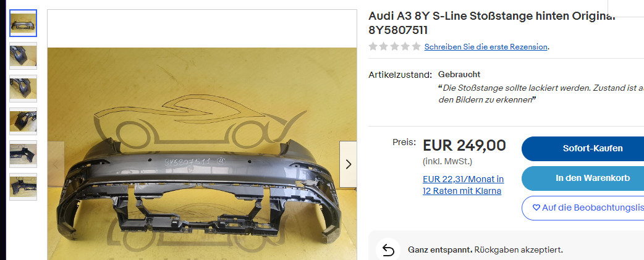644x260 pixels.
Task: Click the previous image arrow on gallery
Action: pyautogui.click(x=56, y=164)
